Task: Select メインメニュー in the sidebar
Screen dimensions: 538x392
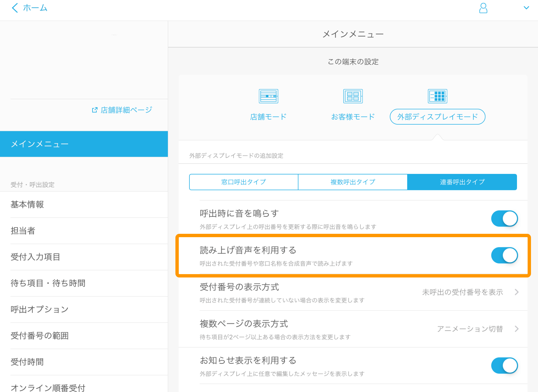Action: (x=84, y=144)
